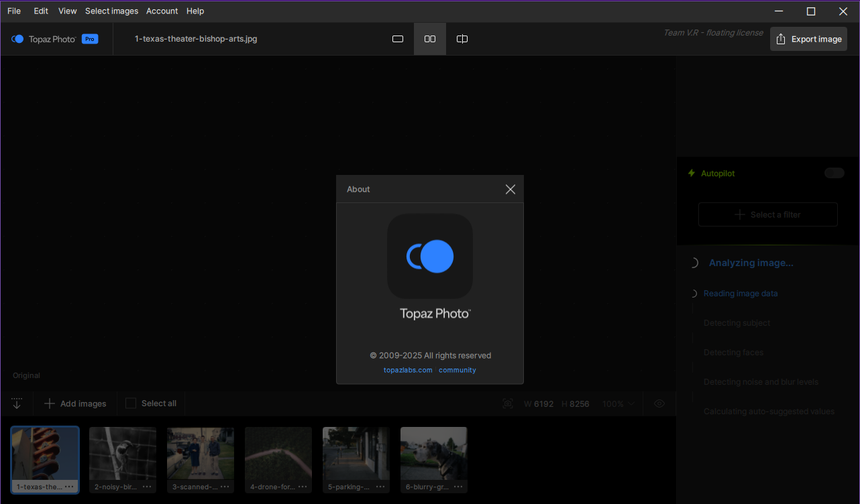Collapse the image tray arrow icon
Image resolution: width=860 pixels, height=504 pixels.
(17, 403)
